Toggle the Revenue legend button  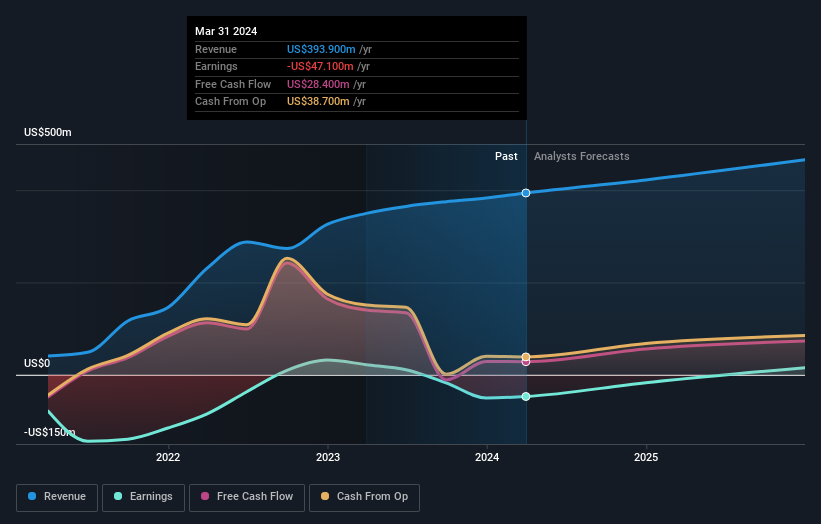tap(57, 497)
